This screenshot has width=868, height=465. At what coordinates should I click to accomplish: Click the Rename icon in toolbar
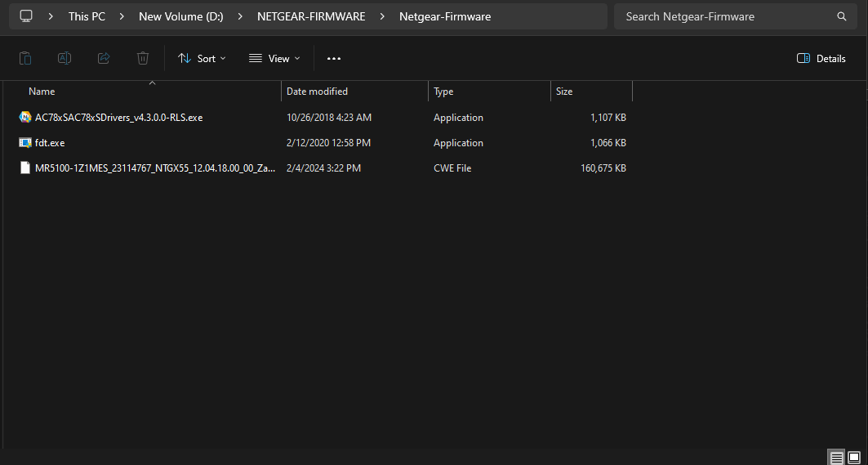coord(65,58)
